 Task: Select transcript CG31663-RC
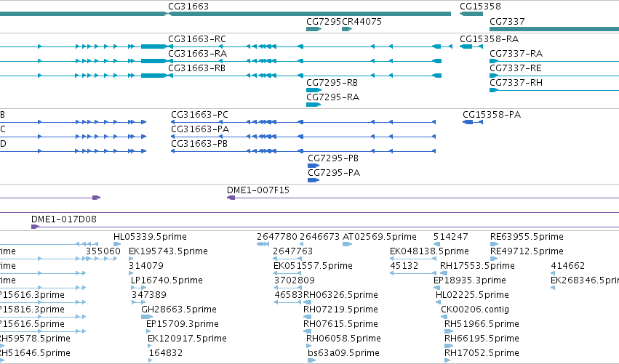(x=197, y=39)
